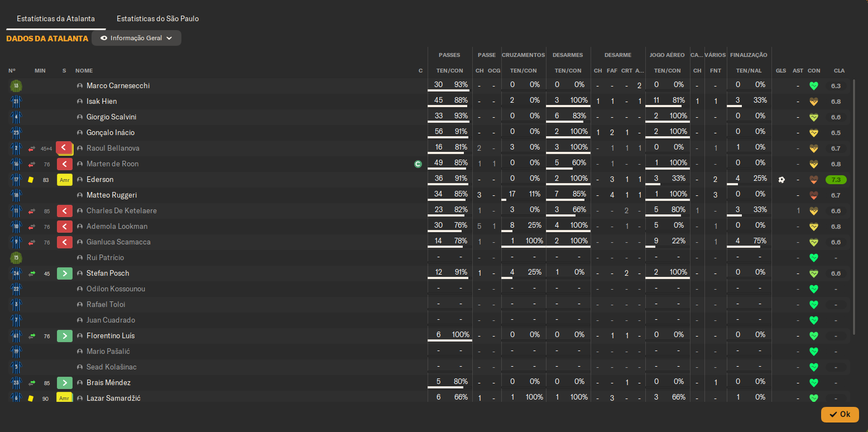This screenshot has width=868, height=432.
Task: Open Gonçalo Inácio's player profile
Action: 111,133
